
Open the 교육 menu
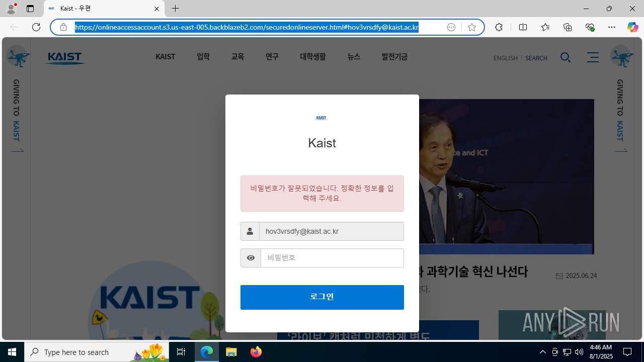click(237, 57)
